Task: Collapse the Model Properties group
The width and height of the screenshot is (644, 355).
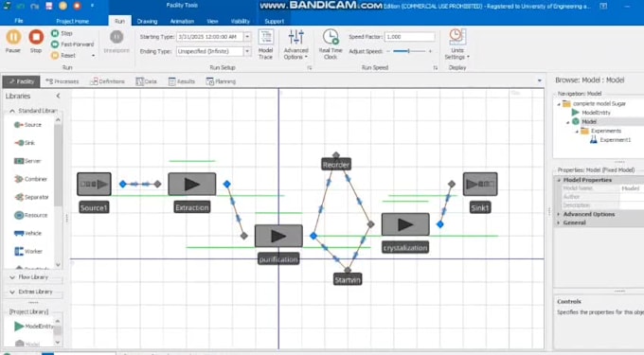Action: coord(559,180)
